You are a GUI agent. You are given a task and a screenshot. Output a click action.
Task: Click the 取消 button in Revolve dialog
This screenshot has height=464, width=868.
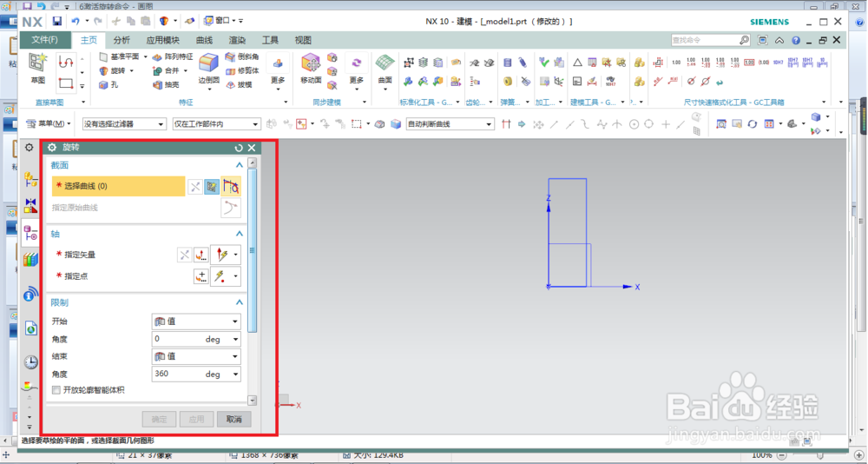pyautogui.click(x=234, y=419)
